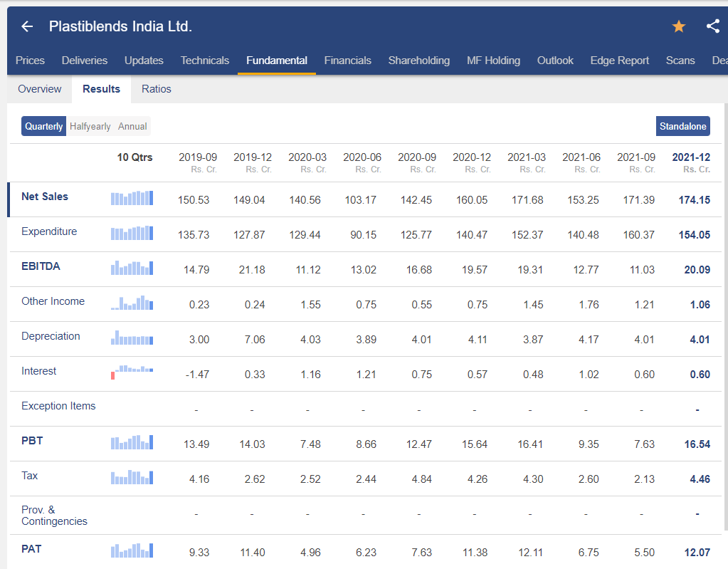The width and height of the screenshot is (728, 569).
Task: View Tax sparkline chart
Action: pos(132,477)
